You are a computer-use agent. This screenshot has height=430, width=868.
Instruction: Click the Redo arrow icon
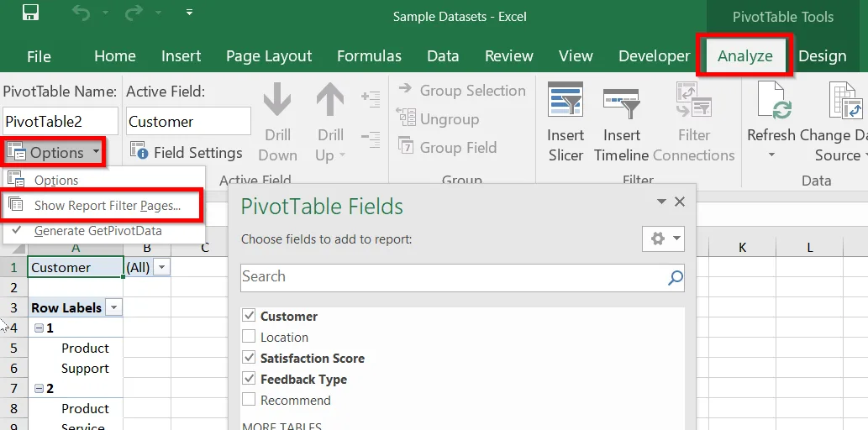tap(134, 13)
